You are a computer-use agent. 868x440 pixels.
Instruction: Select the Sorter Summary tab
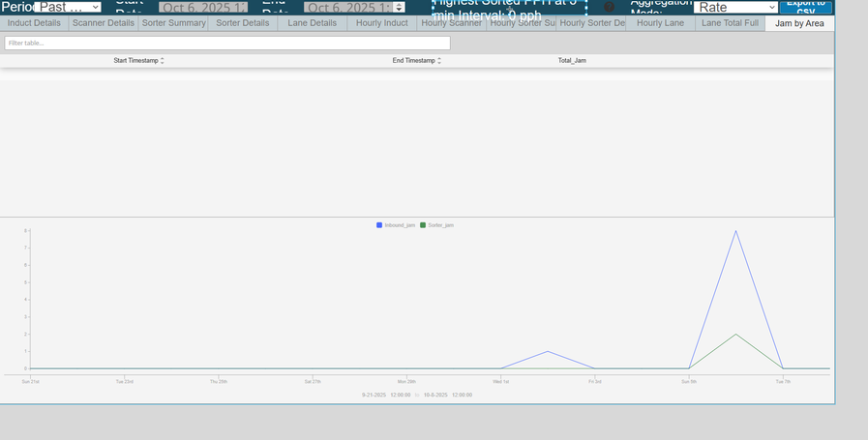click(x=173, y=23)
